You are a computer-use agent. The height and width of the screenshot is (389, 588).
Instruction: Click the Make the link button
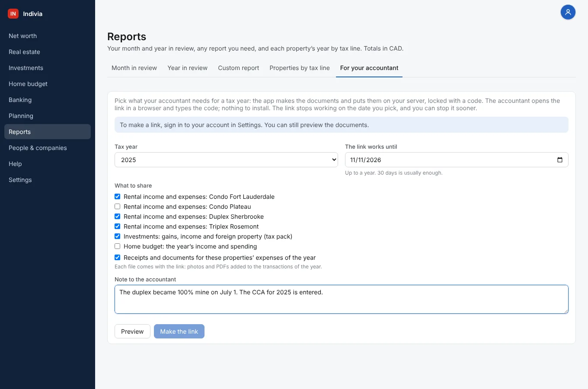pos(179,332)
